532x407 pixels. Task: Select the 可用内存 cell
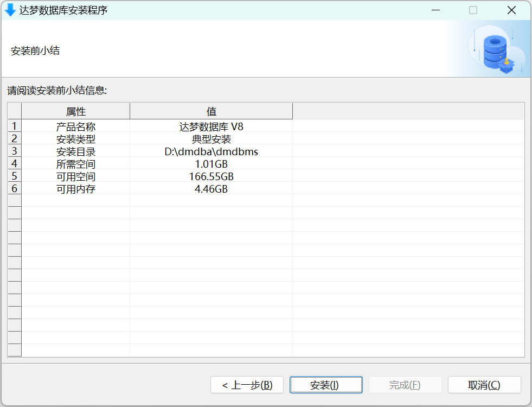(76, 189)
